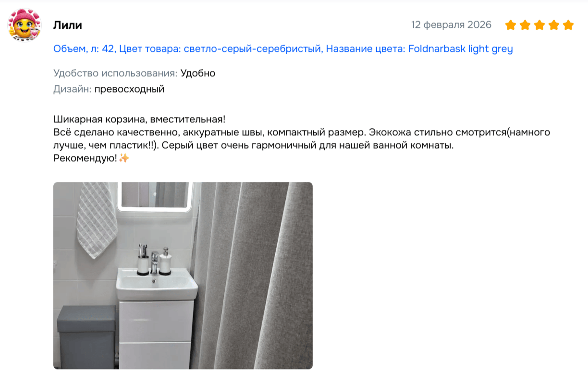Open the product variant link with Foldnarbask light grey
Image resolution: width=588 pixels, height=383 pixels.
coord(283,49)
